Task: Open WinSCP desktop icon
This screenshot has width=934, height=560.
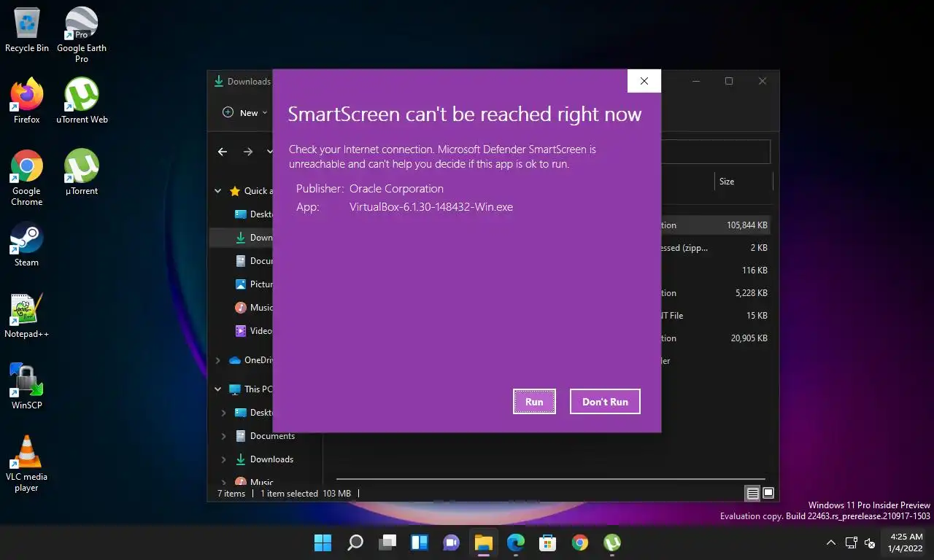Action: pos(27,386)
